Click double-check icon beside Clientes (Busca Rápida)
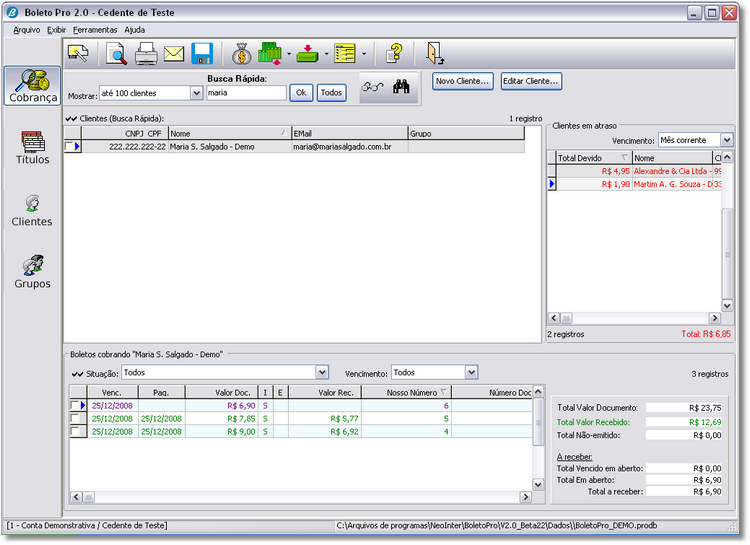The image size is (750, 545). 71,119
